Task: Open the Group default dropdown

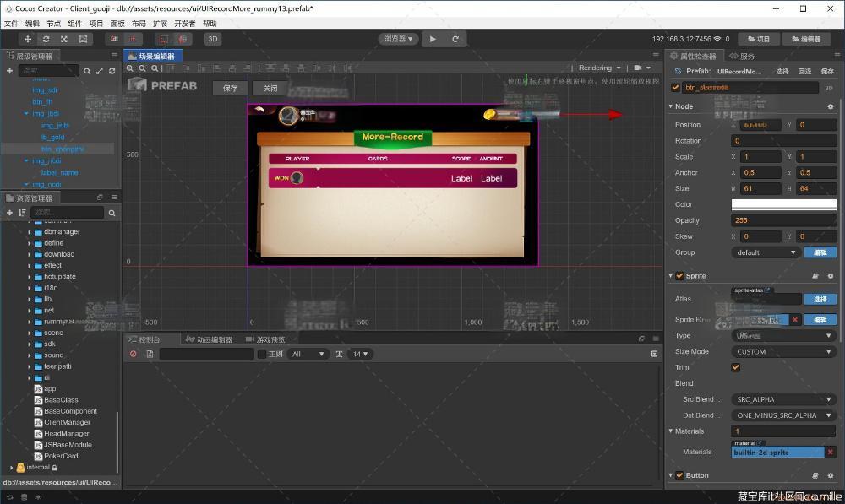Action: click(x=766, y=252)
